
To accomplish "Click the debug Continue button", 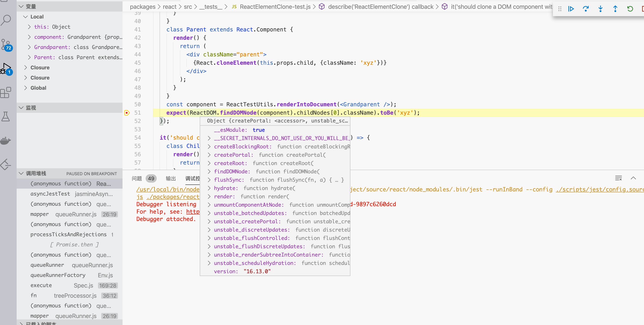I will 571,9.
